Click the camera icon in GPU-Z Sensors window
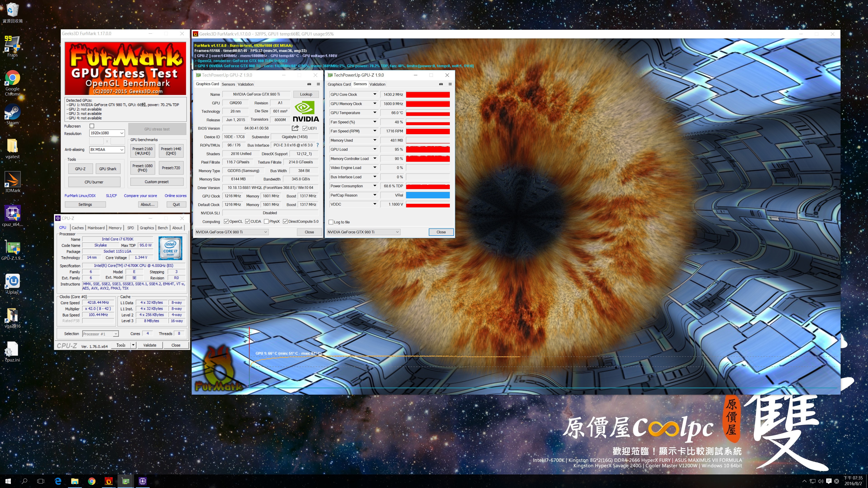This screenshot has height=488, width=868. (441, 84)
